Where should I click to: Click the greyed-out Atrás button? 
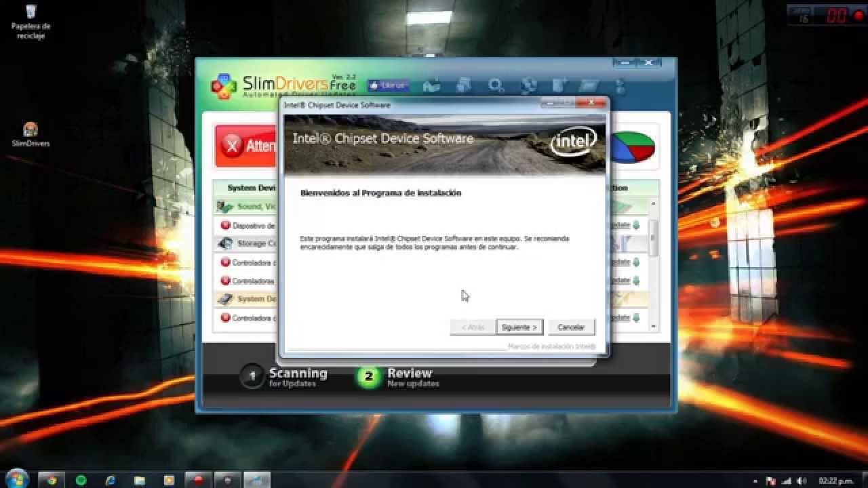[473, 327]
